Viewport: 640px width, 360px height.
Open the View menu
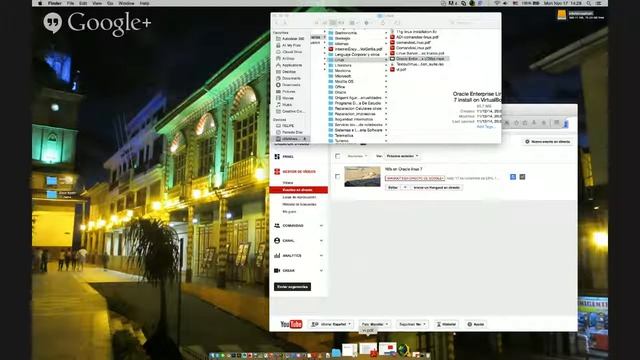click(97, 3)
